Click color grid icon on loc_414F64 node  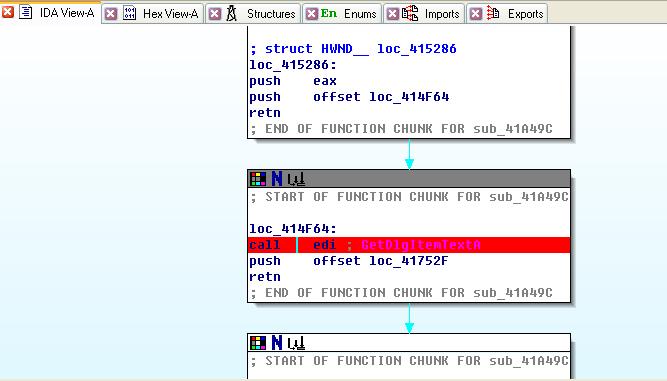point(258,179)
